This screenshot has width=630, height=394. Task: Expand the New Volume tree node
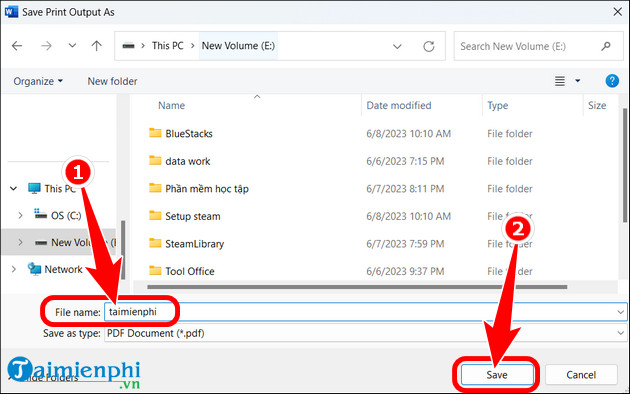tap(20, 242)
